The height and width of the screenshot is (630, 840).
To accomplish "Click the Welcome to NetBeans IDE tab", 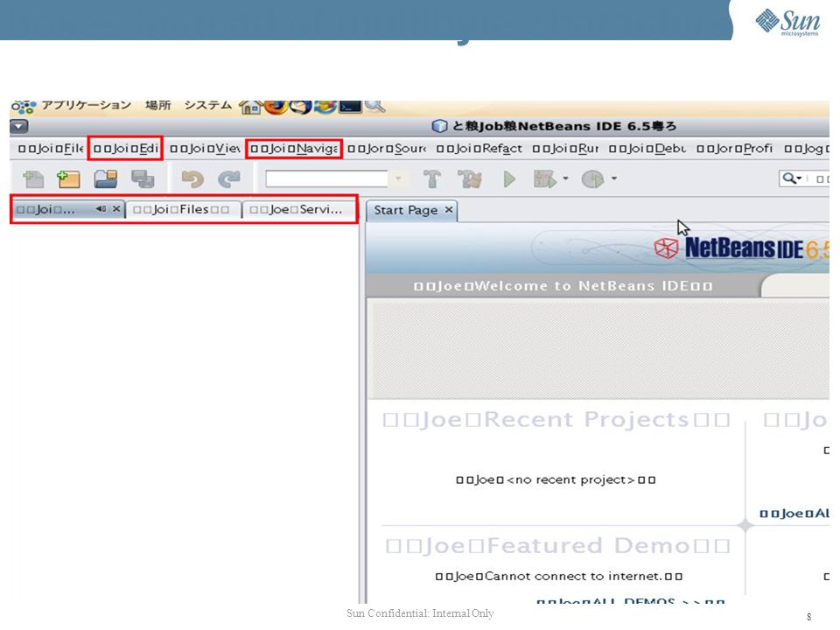I will [x=563, y=286].
